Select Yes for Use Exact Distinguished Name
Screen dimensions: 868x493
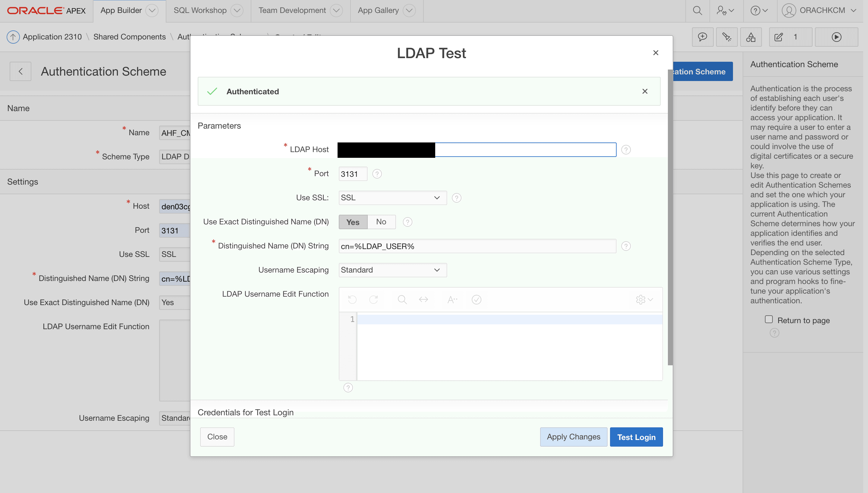pyautogui.click(x=353, y=222)
